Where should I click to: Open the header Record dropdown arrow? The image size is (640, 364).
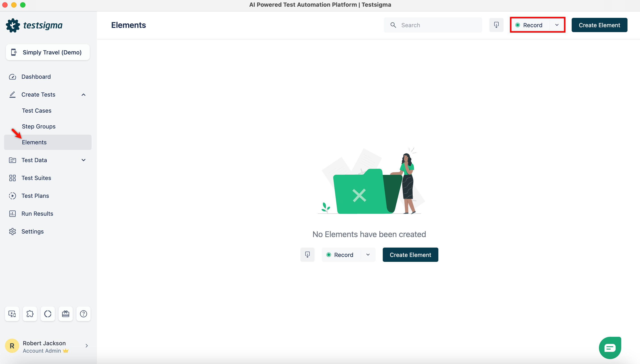(x=557, y=25)
